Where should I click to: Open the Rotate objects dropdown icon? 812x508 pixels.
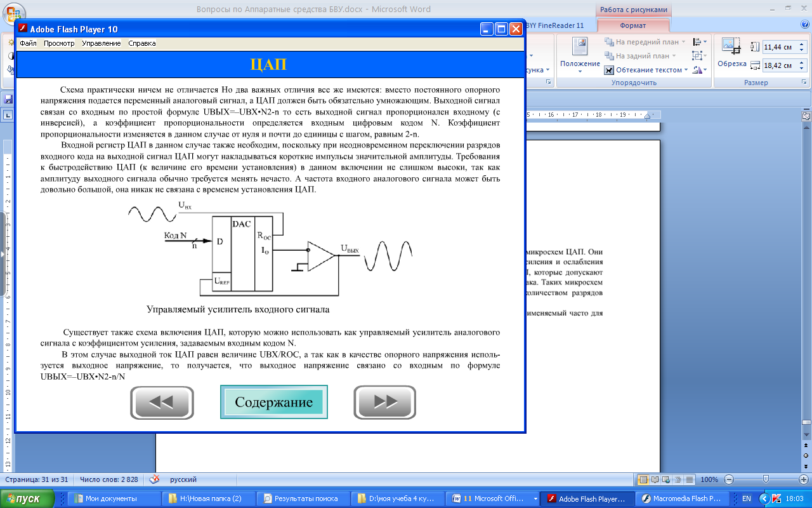[x=700, y=70]
